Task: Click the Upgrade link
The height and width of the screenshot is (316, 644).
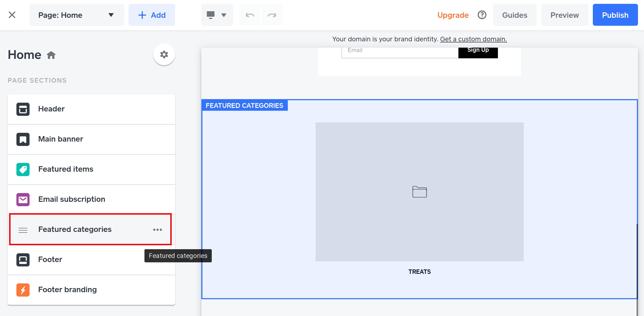Action: [453, 15]
